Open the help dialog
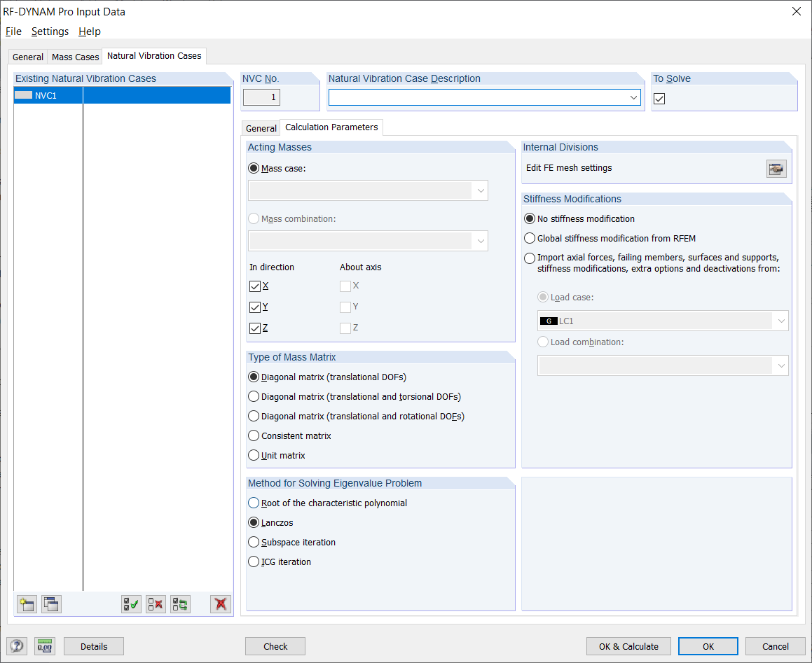The height and width of the screenshot is (663, 812). pos(16,645)
